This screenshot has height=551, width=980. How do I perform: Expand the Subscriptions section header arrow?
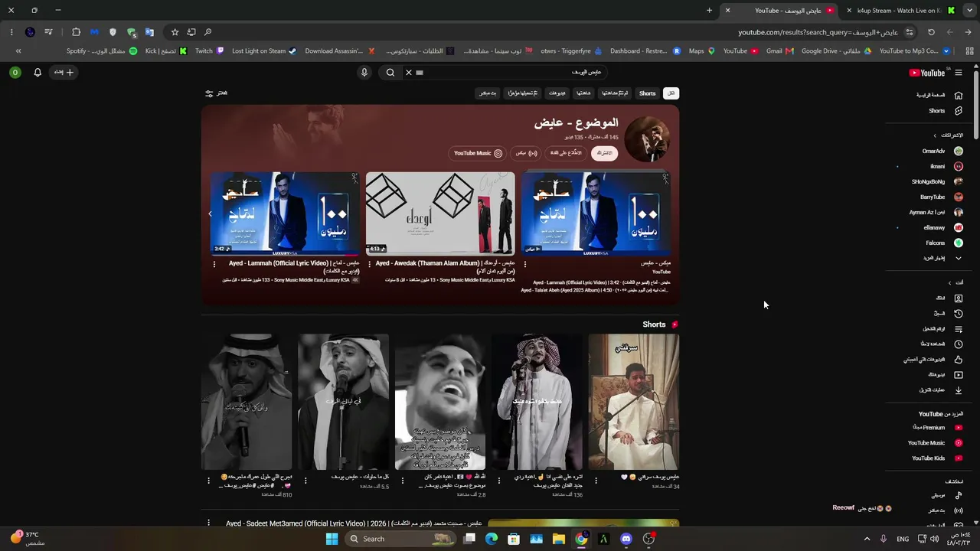935,135
